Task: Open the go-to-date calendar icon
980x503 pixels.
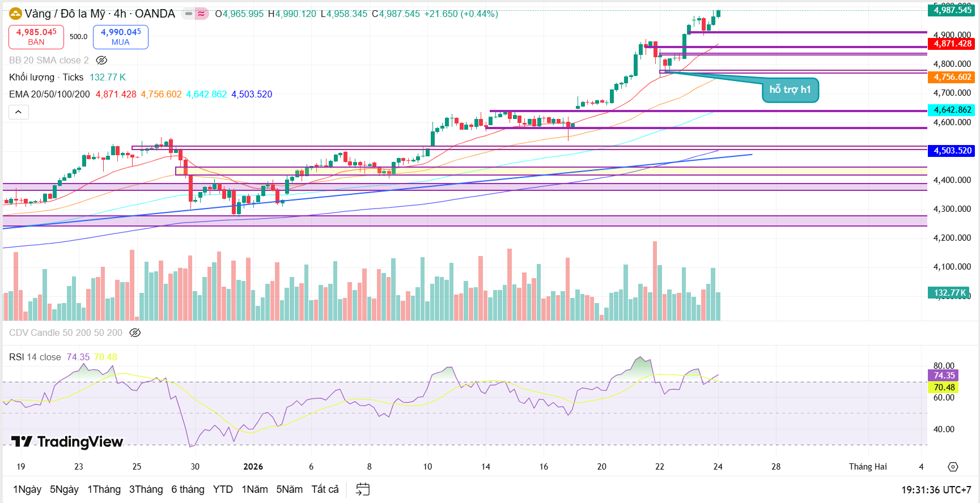Action: tap(363, 489)
